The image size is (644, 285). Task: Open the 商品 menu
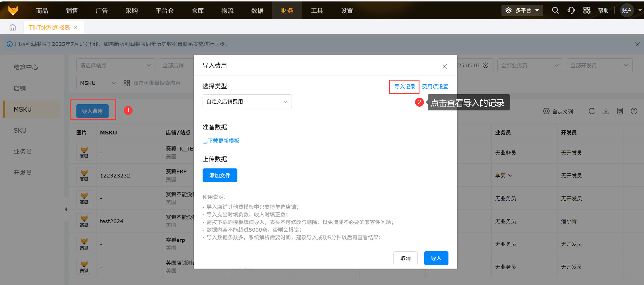coord(42,11)
